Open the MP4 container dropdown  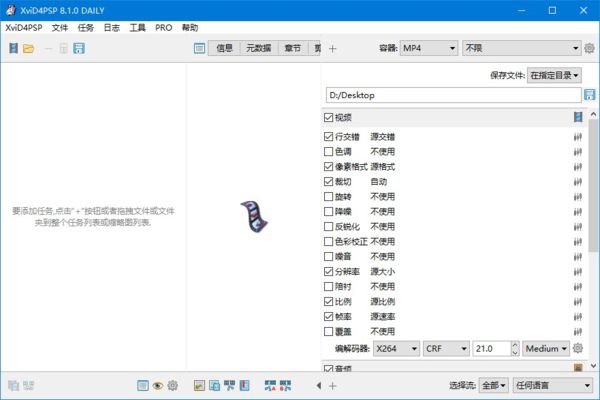pos(428,48)
